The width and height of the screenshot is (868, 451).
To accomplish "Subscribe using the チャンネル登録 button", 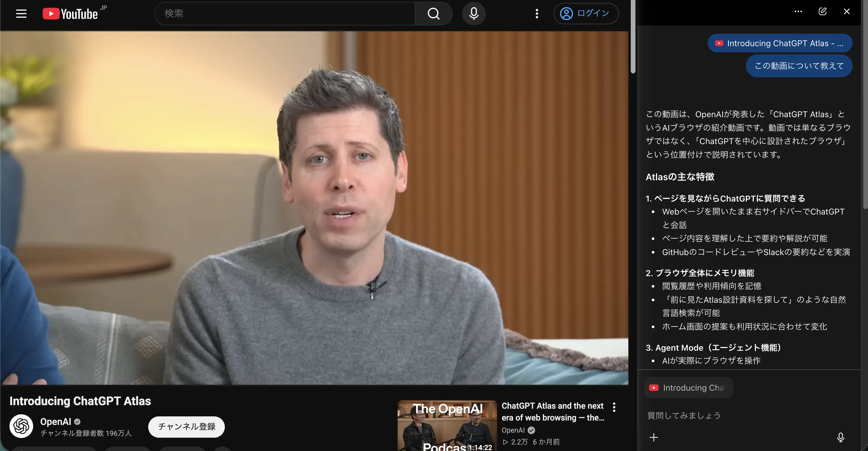I will (186, 427).
